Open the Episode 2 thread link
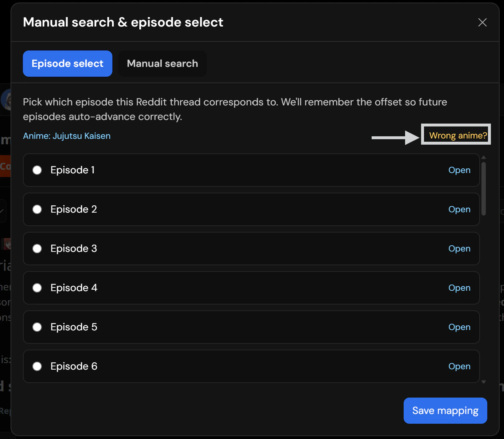This screenshot has width=504, height=439. pos(459,209)
